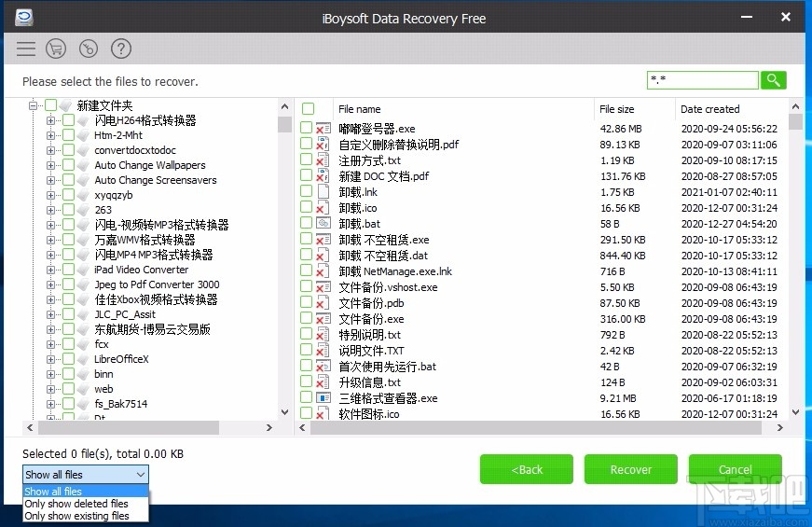Collapse the 新建文件夹 tree node
Image resolution: width=812 pixels, height=527 pixels.
[33, 105]
